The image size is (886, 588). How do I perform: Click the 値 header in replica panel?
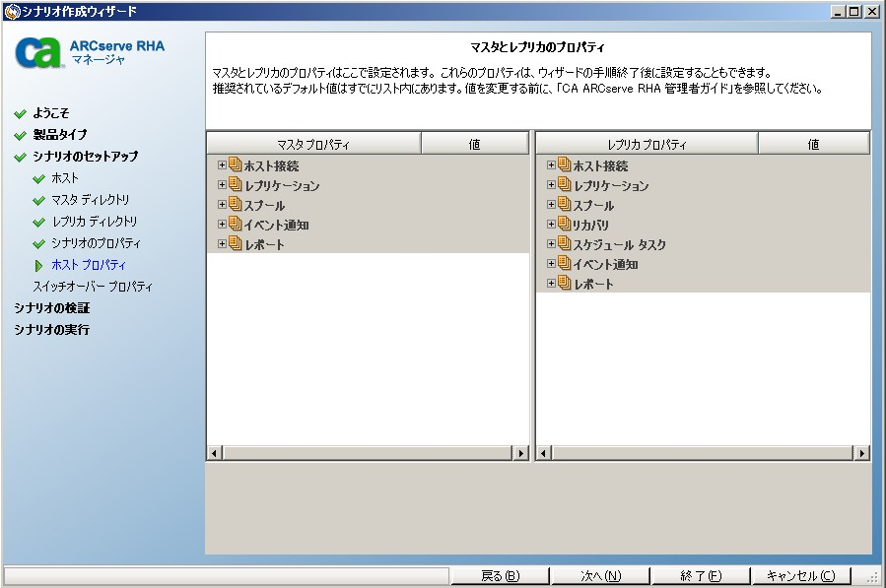(813, 144)
